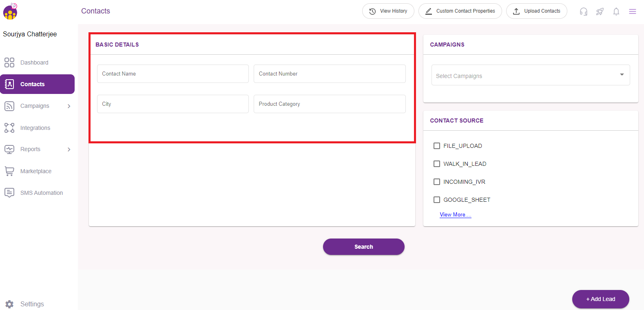Expand the Reports sidebar chevron
The image size is (644, 310).
coord(69,149)
